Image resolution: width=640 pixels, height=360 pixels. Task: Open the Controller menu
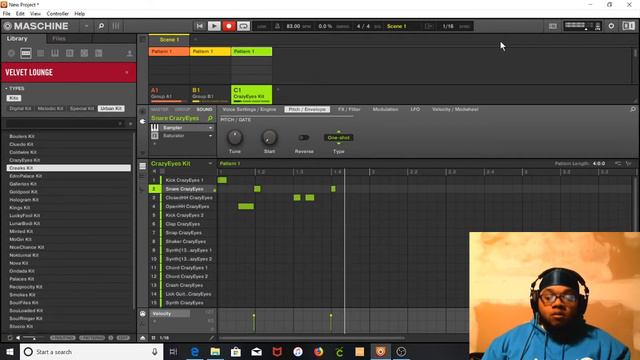click(58, 13)
